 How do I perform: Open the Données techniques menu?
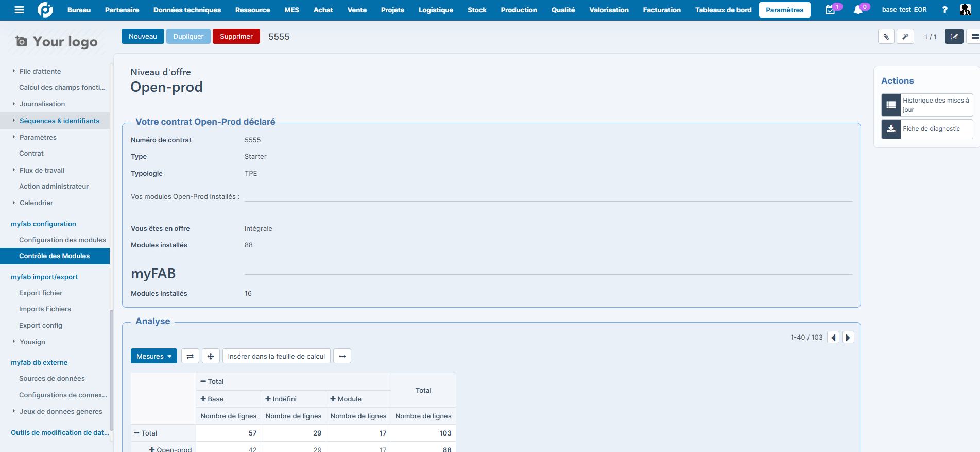click(187, 10)
